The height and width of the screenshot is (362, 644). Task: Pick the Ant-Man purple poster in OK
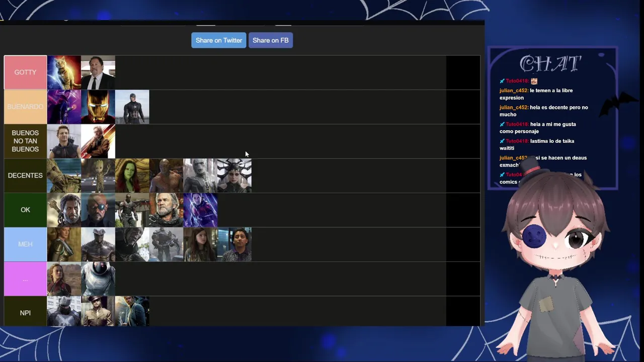(200, 210)
